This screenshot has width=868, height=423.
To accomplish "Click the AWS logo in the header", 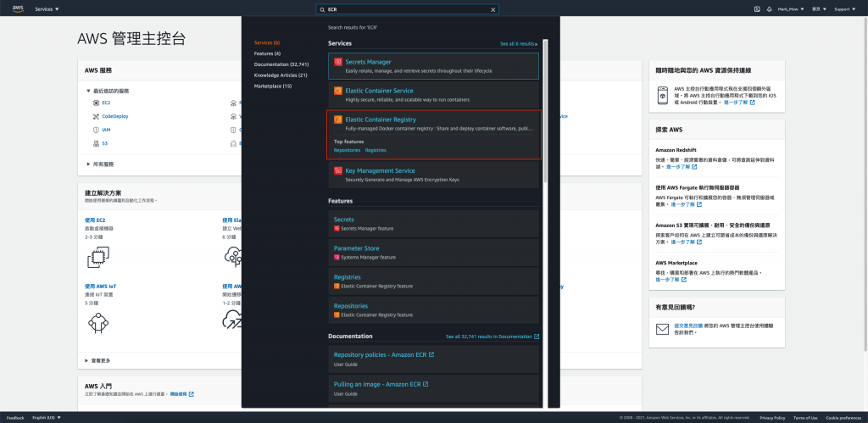I will pyautogui.click(x=18, y=8).
